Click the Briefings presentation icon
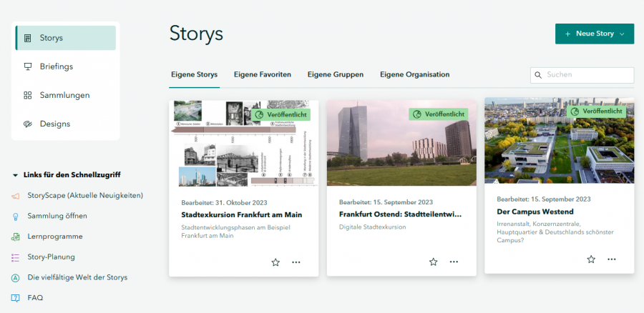 click(28, 66)
